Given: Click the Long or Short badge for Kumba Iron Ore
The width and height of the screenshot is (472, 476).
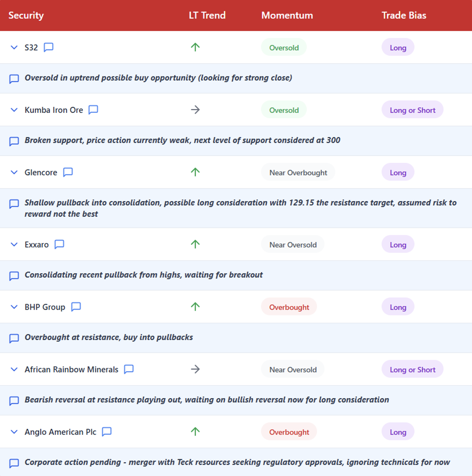Looking at the screenshot, I should click(x=413, y=110).
